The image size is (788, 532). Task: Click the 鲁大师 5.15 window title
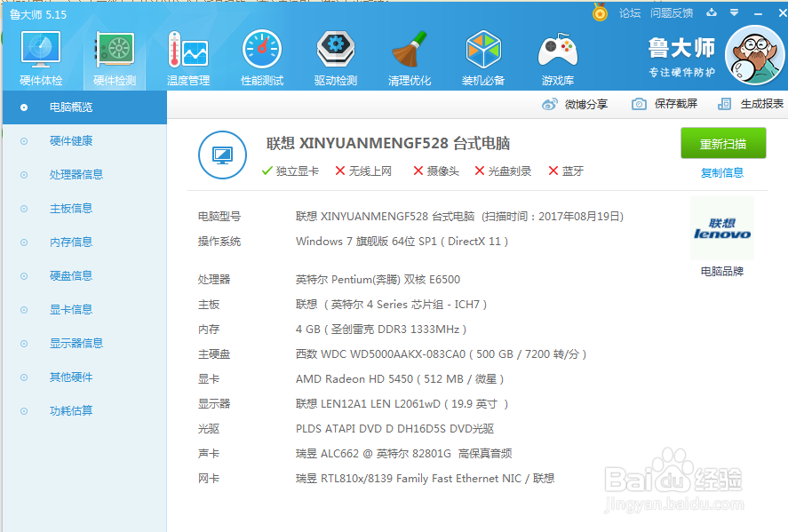[38, 15]
